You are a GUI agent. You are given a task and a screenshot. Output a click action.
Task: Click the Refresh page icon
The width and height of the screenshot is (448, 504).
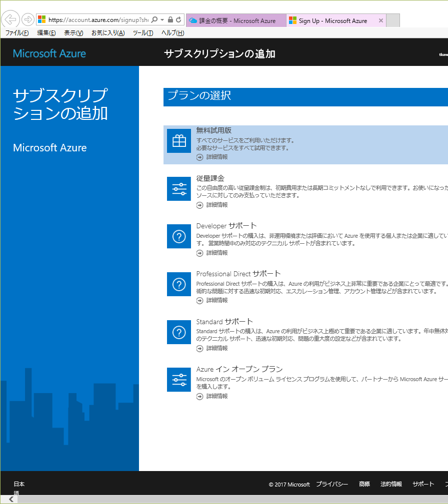(178, 19)
